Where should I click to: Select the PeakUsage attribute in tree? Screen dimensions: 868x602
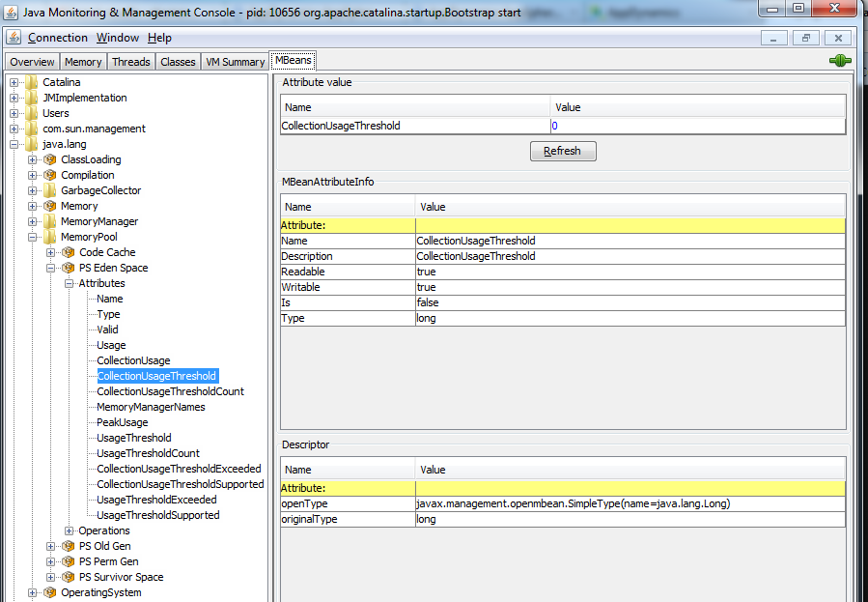[122, 422]
